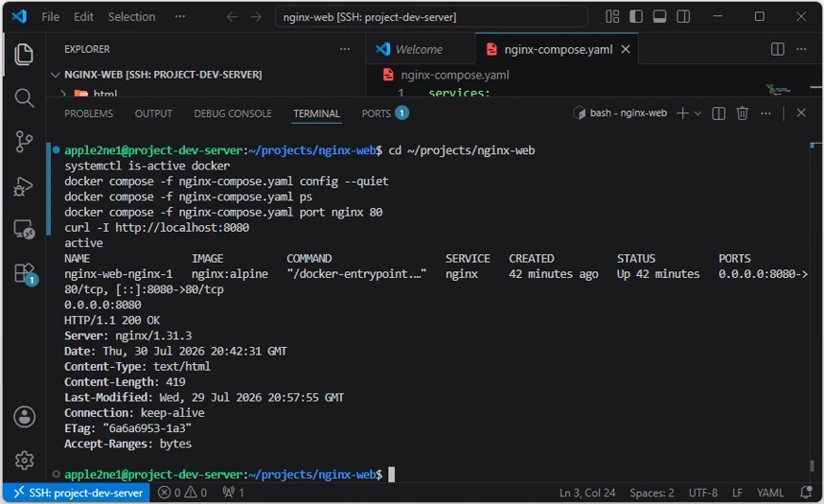
Task: Click the editor minimap
Action: (x=778, y=90)
